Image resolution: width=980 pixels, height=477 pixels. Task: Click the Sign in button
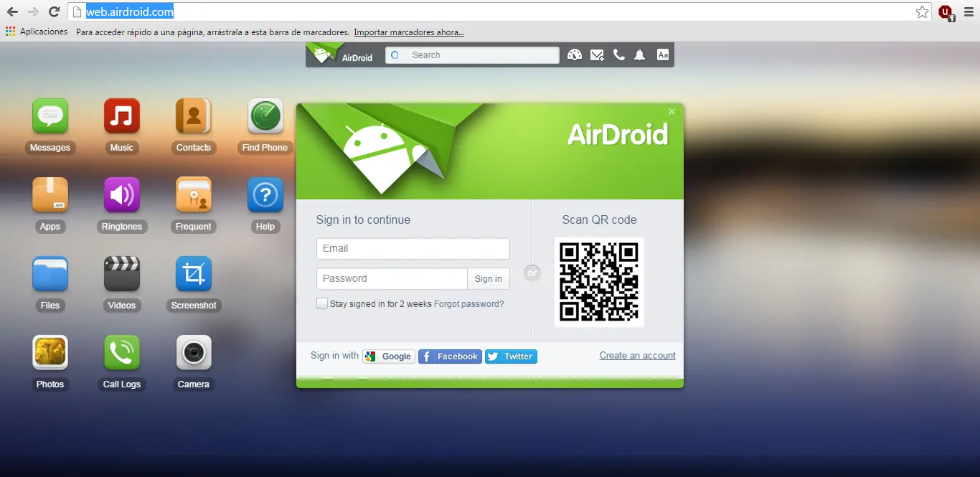(x=489, y=278)
